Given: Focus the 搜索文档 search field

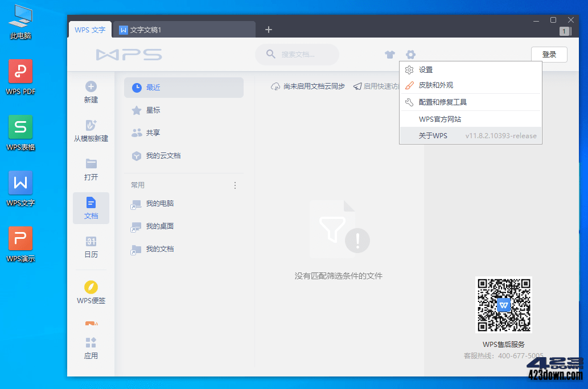Looking at the screenshot, I should point(297,55).
